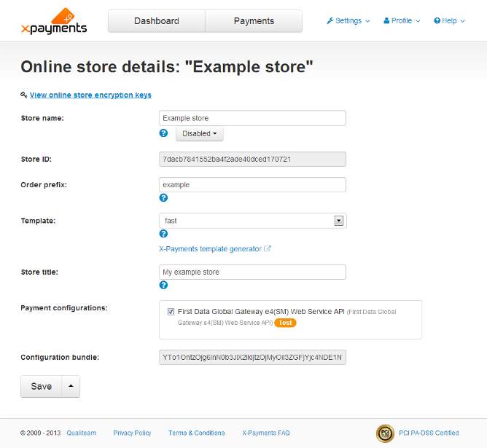Click the X-Payments logo
This screenshot has width=487, height=448.
tap(54, 21)
